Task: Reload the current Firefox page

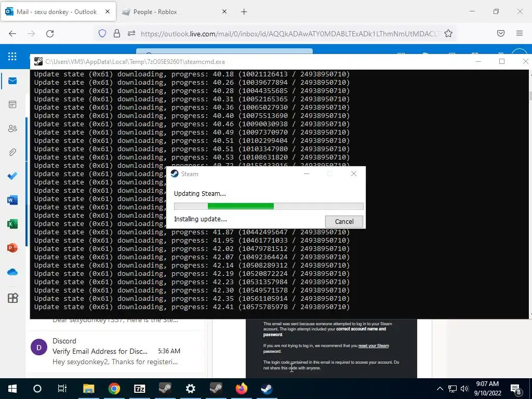Action: 50,33
